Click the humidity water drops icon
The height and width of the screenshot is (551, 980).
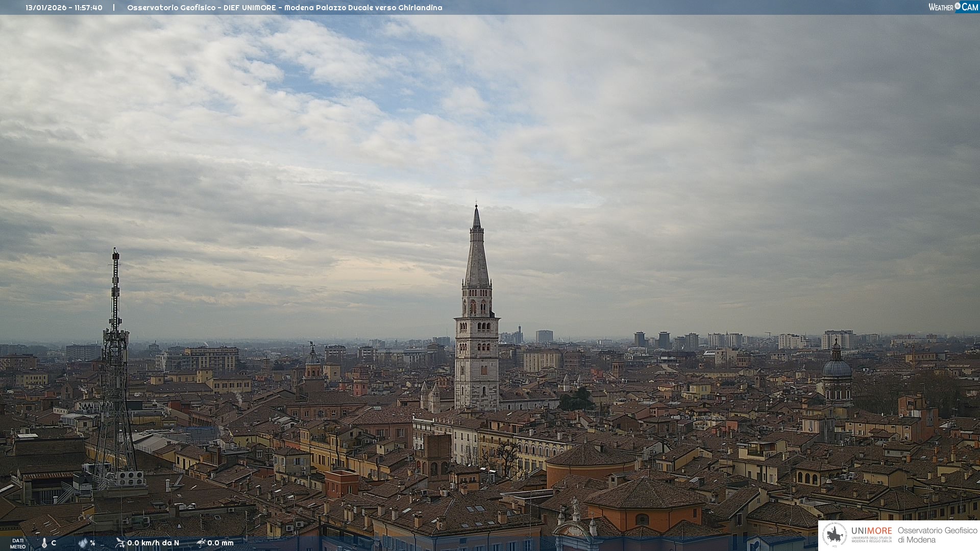pyautogui.click(x=83, y=543)
